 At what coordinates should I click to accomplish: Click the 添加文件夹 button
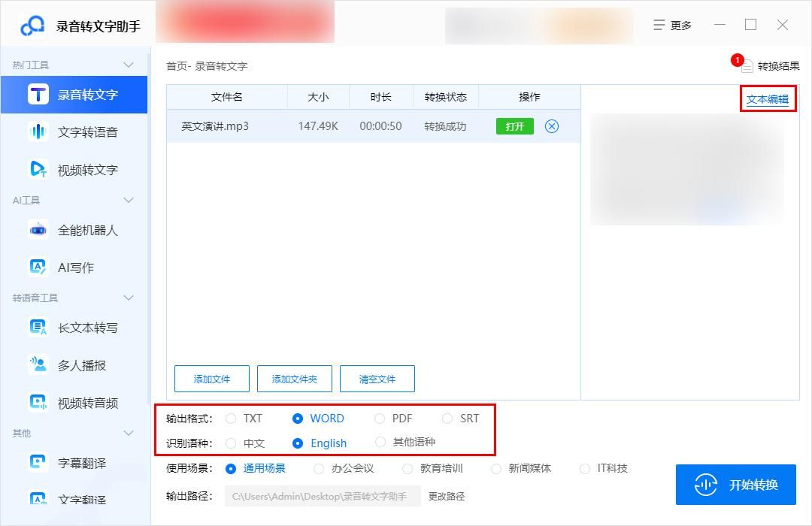click(x=294, y=379)
